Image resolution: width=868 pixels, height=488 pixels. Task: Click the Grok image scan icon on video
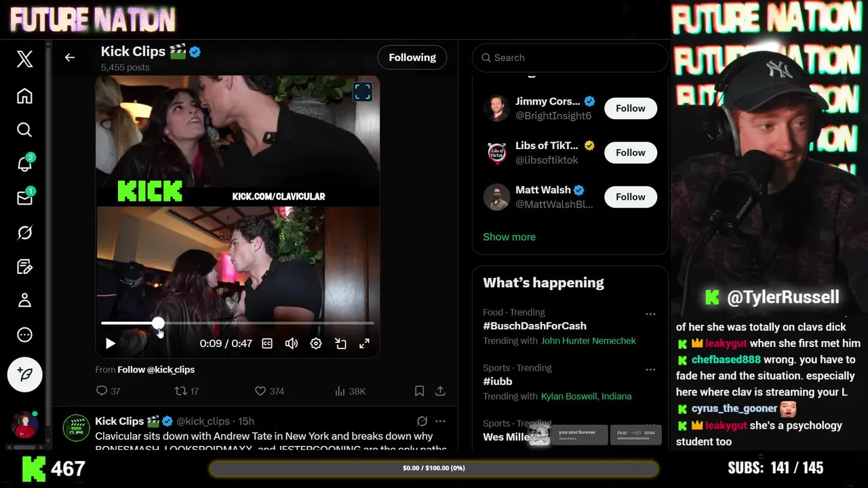tap(363, 92)
